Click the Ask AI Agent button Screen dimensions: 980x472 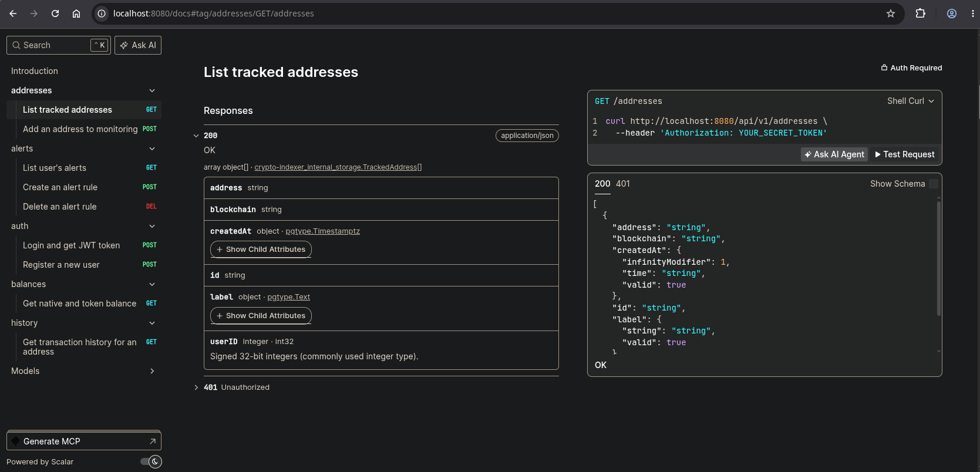pos(834,154)
